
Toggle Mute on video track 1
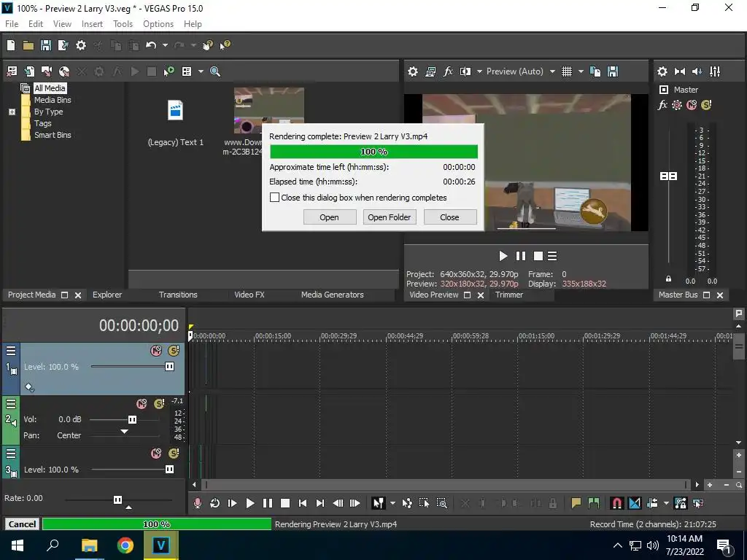click(156, 351)
